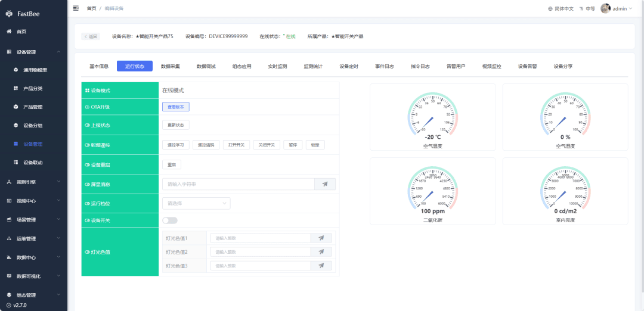Open the 设备分享 tab
The image size is (644, 311).
click(x=563, y=66)
